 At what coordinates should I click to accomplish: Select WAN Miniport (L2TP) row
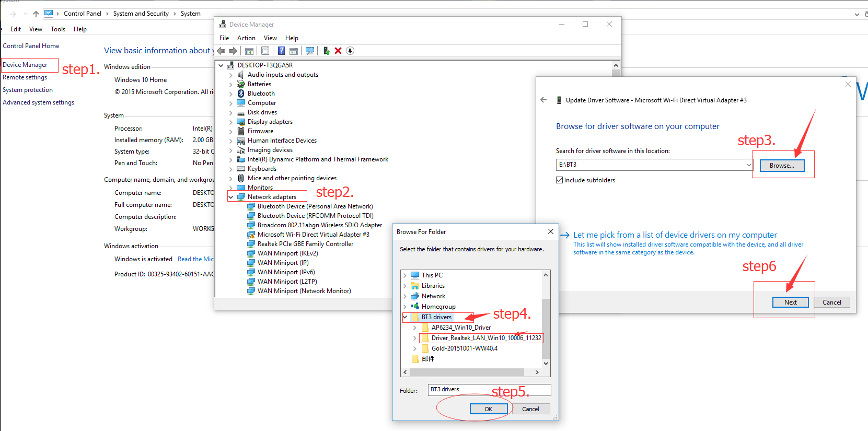coord(287,282)
